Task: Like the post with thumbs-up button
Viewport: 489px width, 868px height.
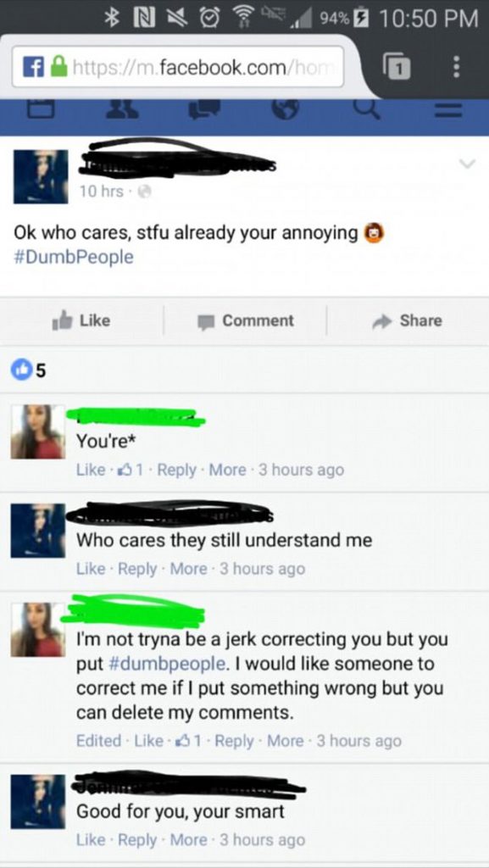Action: (81, 320)
